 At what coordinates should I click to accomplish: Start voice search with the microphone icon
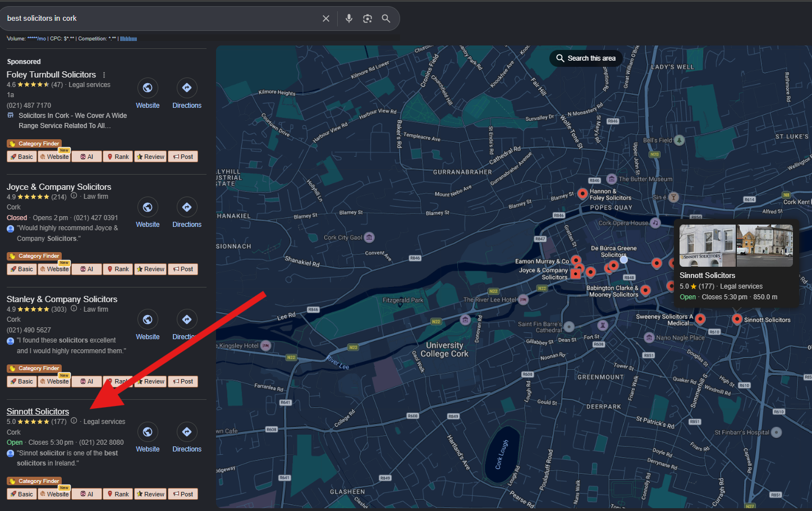[x=349, y=19]
